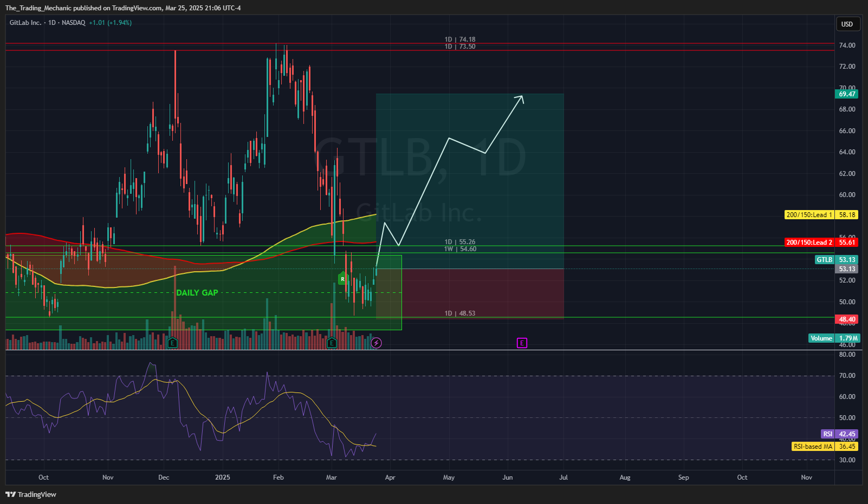Image resolution: width=868 pixels, height=504 pixels.
Task: Click the USD currency button
Action: point(847,24)
